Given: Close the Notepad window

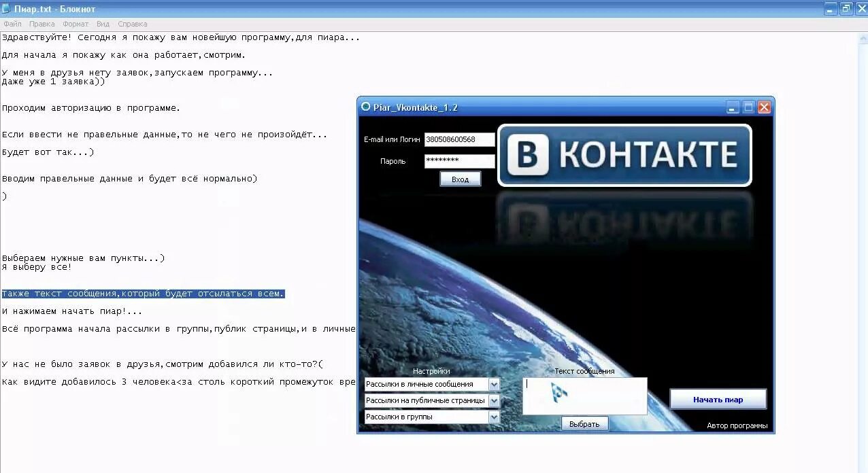Looking at the screenshot, I should [x=861, y=9].
